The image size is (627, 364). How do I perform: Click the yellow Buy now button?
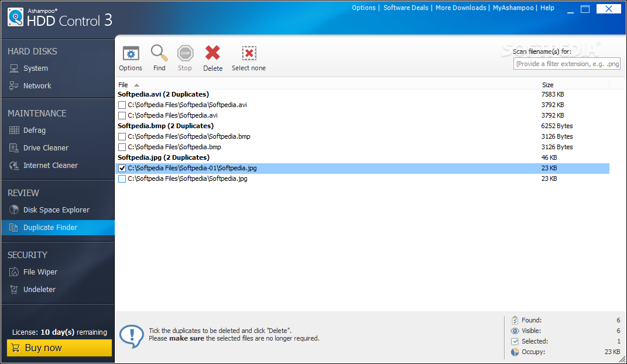point(59,348)
